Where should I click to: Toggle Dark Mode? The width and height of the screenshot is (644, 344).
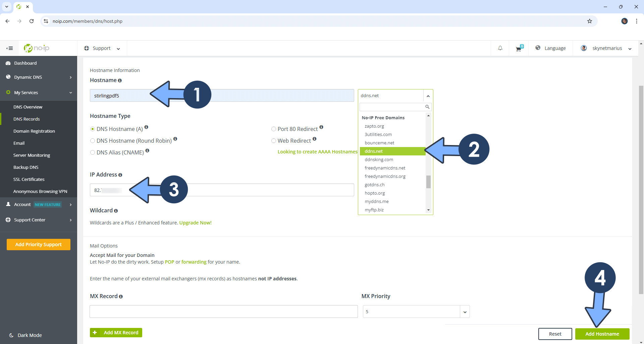pyautogui.click(x=25, y=335)
